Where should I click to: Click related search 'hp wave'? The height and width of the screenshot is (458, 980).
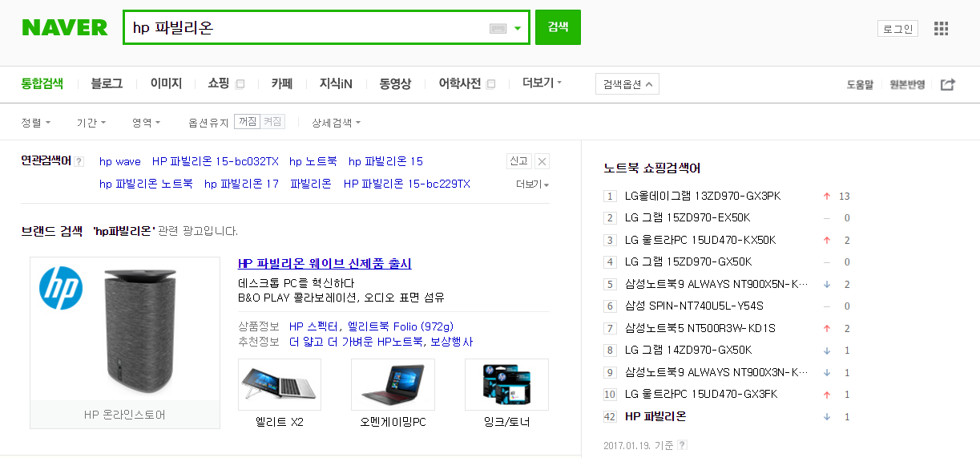120,161
